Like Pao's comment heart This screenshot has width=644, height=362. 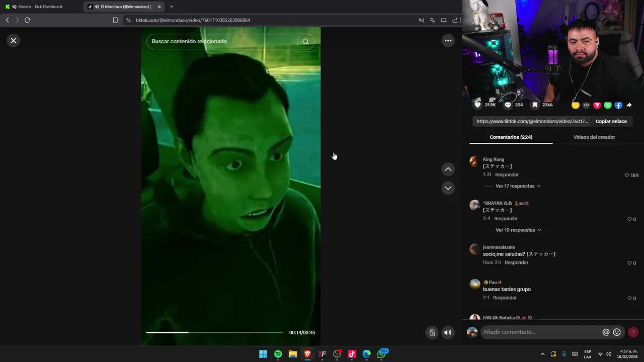(x=629, y=298)
